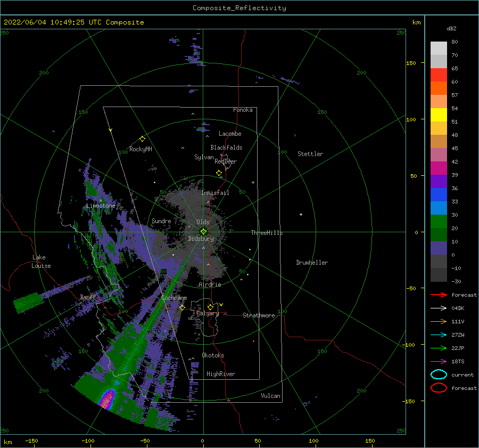Click the Cochrane town label
Screen dimensions: 479x448
174,298
